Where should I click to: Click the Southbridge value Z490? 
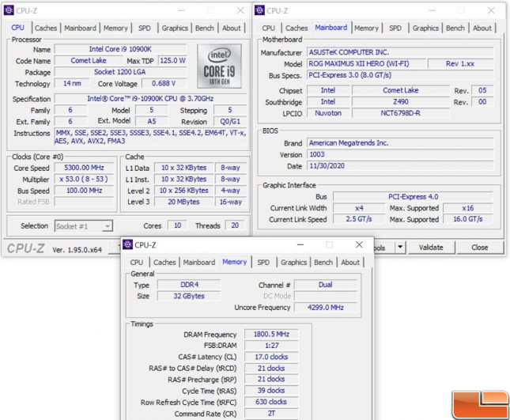tap(401, 102)
